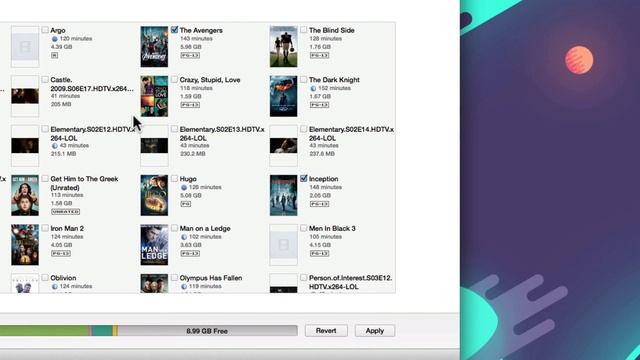Click The Dark Knight's blue progress dot
640x360 pixels.
(x=313, y=88)
